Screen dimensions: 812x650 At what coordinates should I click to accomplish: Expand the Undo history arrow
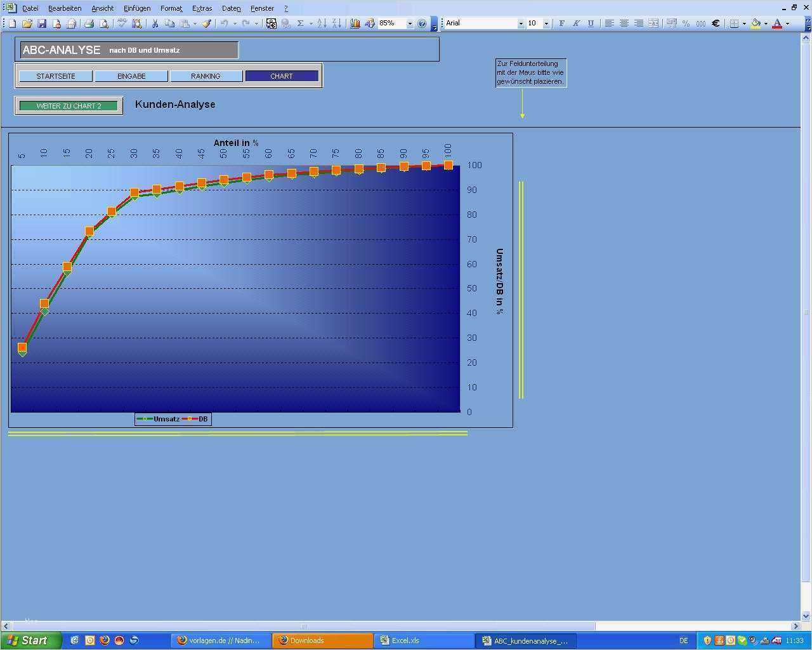pos(234,23)
